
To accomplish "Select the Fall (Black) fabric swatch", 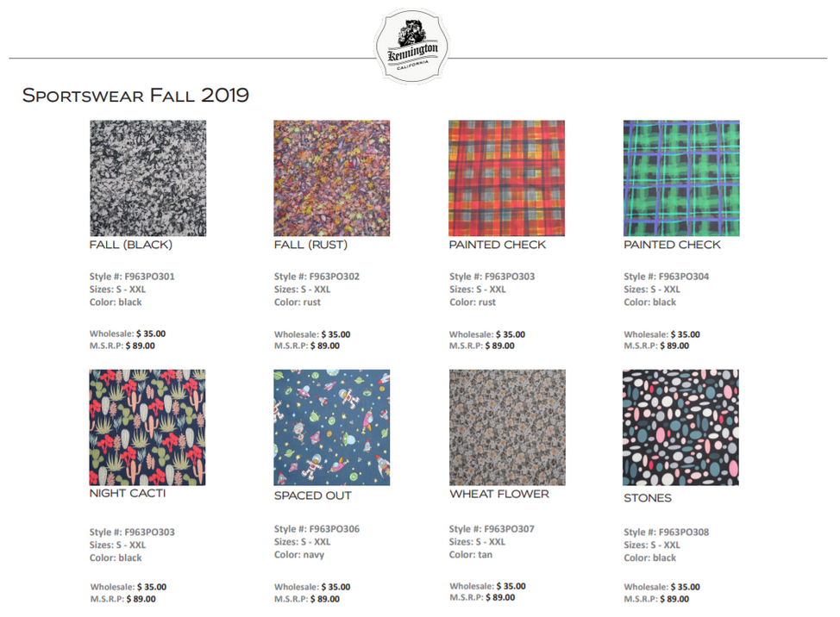I will 147,178.
